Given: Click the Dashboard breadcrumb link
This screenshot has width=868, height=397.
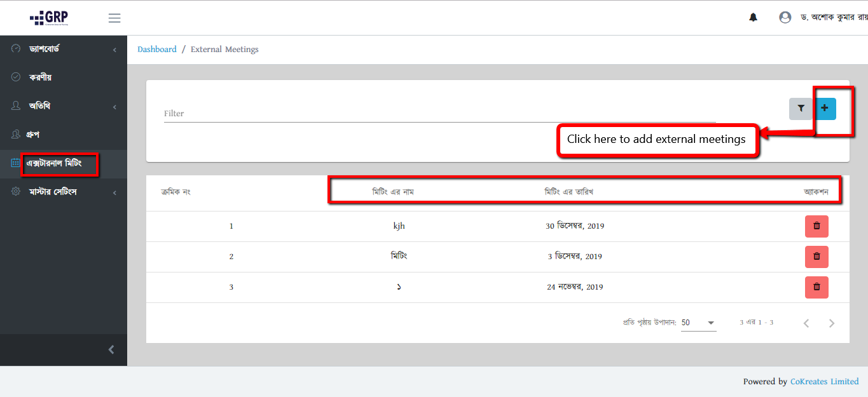Looking at the screenshot, I should click(157, 50).
